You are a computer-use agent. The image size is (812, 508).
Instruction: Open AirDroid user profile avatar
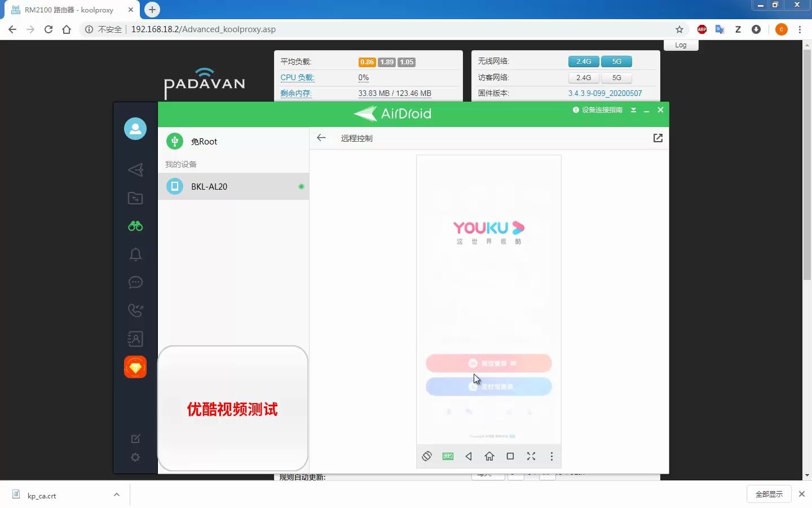click(x=135, y=129)
